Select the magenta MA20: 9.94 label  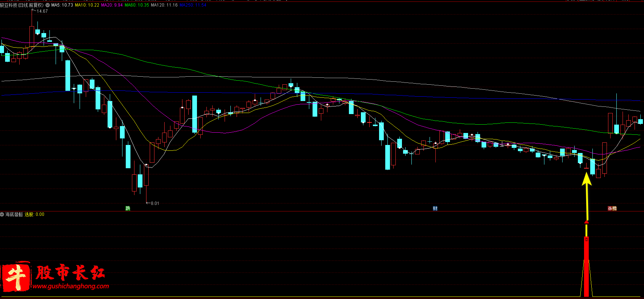(x=112, y=5)
